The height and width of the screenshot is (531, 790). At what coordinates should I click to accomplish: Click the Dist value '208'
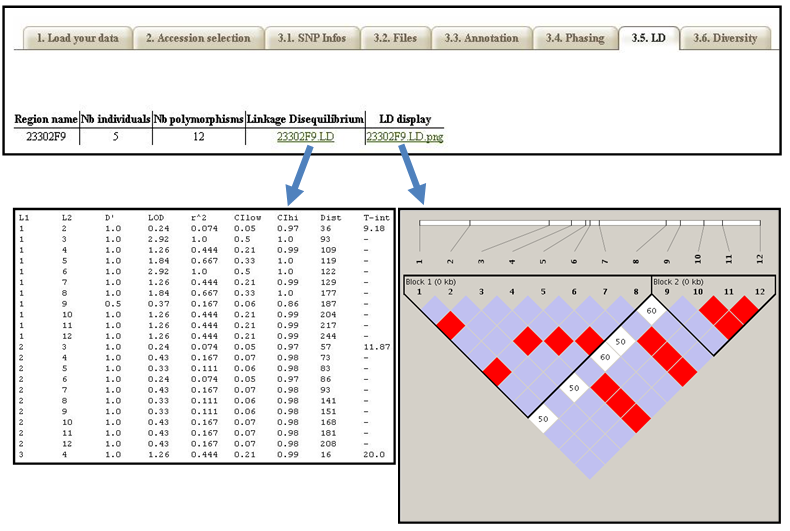click(x=328, y=444)
